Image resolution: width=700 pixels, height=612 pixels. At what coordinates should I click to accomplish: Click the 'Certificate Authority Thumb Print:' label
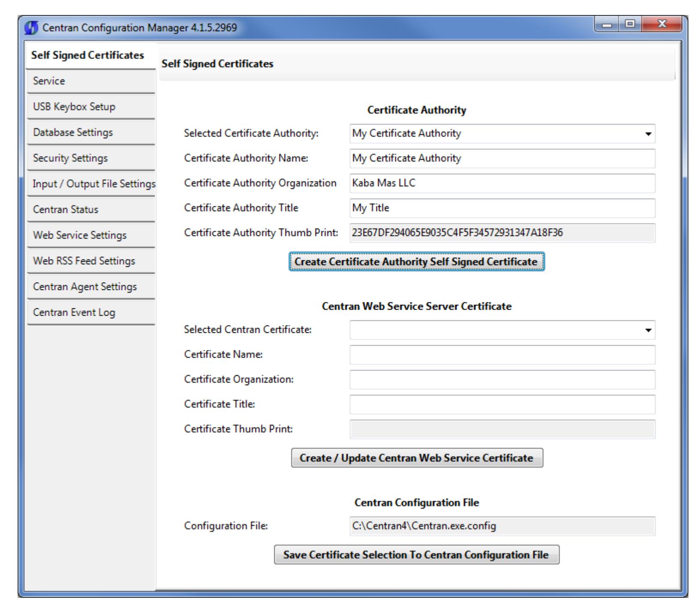(x=261, y=233)
